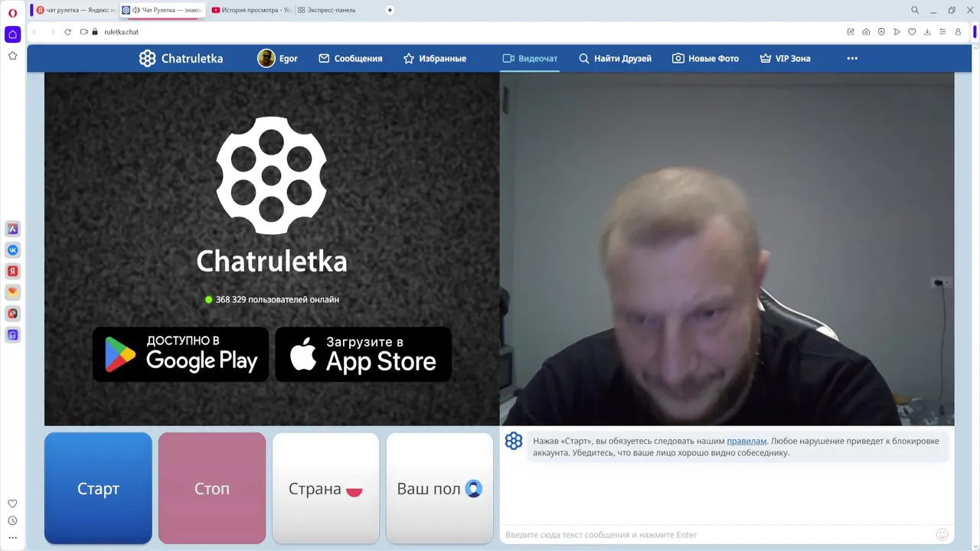The height and width of the screenshot is (551, 980).
Task: Reload the ruletka.chat page
Action: [x=67, y=32]
